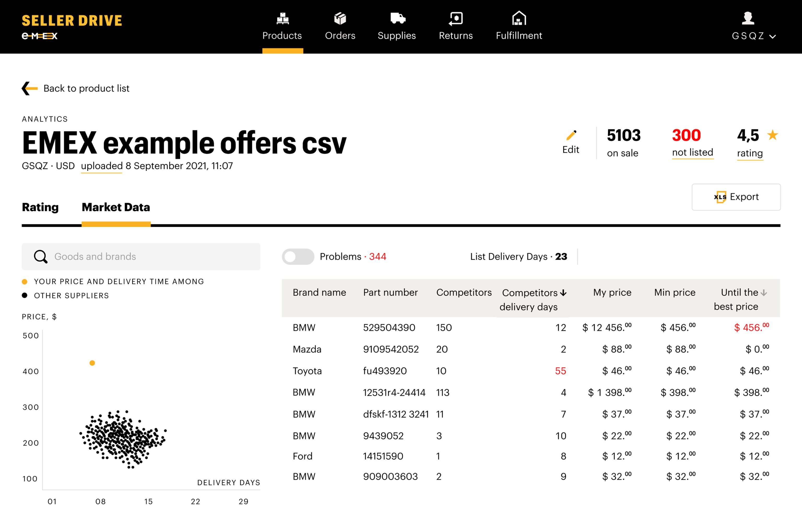Enable the Problems toggle switch

(x=298, y=257)
